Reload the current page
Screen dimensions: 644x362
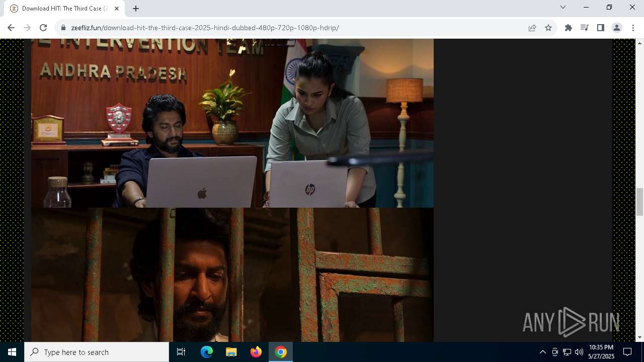point(43,28)
